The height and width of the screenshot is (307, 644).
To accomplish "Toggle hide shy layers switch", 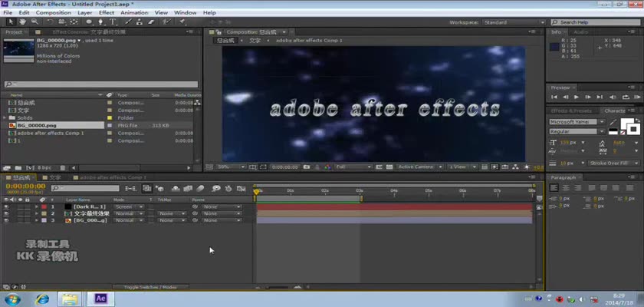I will tap(176, 189).
